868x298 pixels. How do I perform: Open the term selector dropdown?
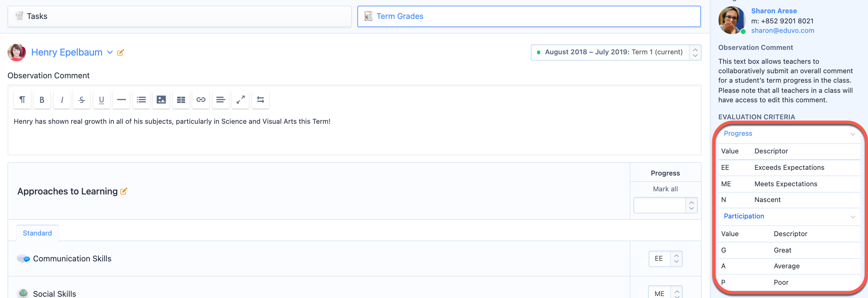tap(616, 52)
